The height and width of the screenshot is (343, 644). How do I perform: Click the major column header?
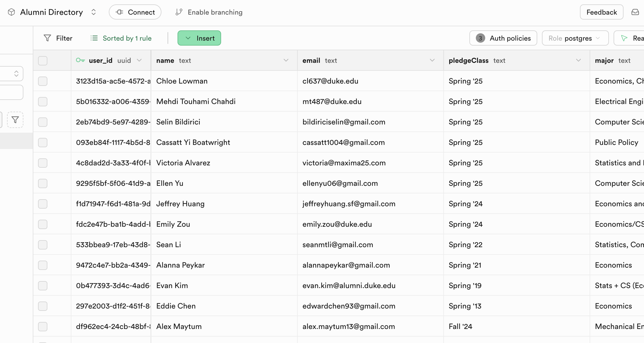[617, 60]
